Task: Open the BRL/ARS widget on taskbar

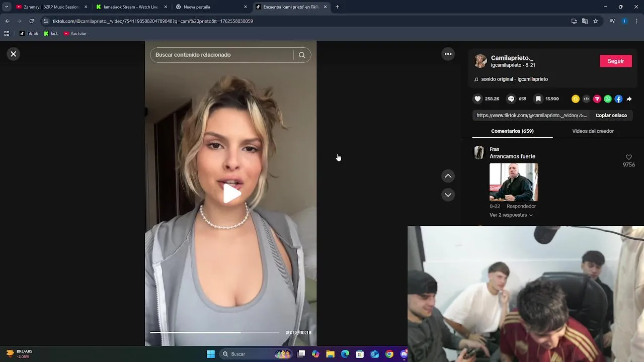Action: point(19,354)
